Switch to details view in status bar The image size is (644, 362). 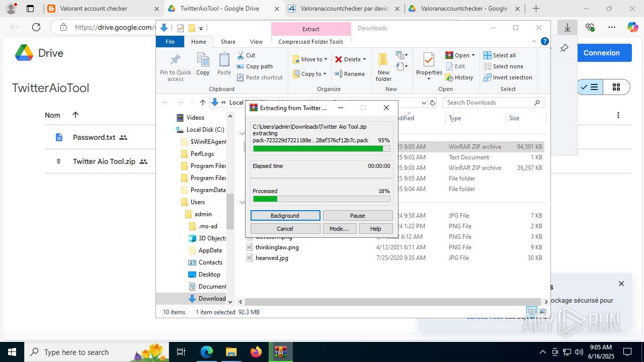pyautogui.click(x=532, y=312)
